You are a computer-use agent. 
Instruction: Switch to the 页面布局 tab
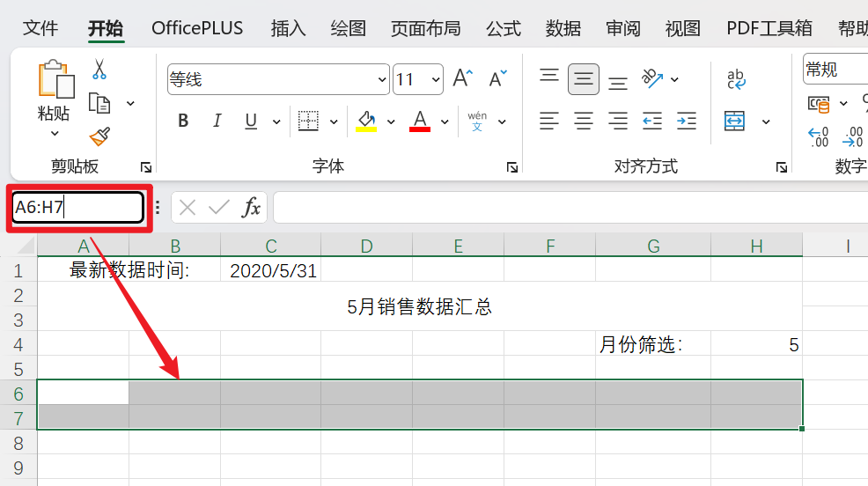426,28
